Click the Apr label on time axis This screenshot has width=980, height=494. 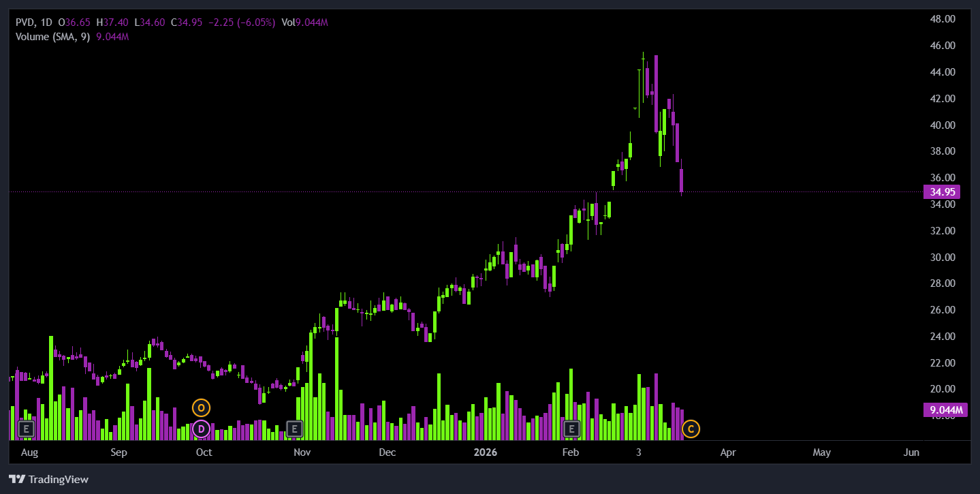point(728,452)
